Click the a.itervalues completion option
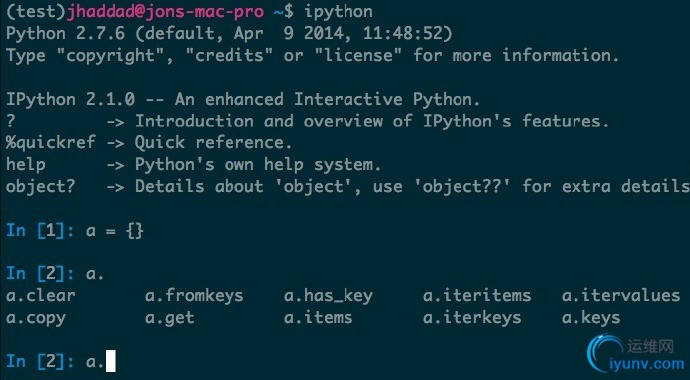The image size is (690, 380). pos(621,296)
